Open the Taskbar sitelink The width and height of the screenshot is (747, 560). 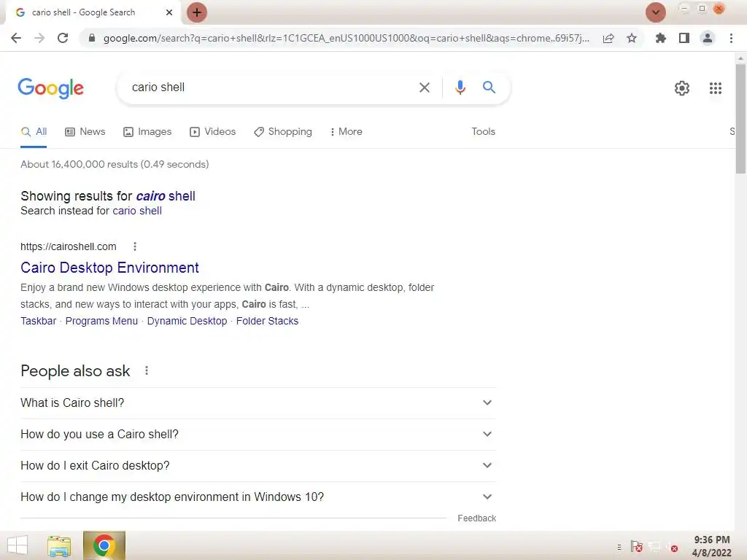[x=38, y=322]
